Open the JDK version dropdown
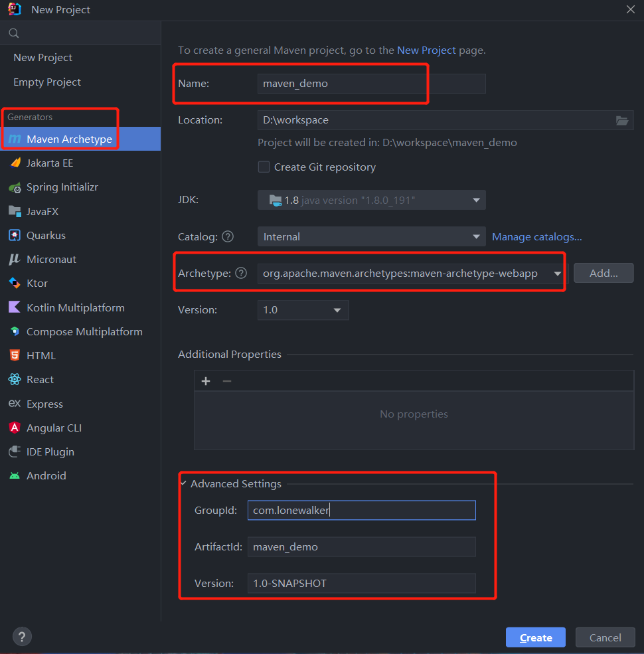 (475, 200)
